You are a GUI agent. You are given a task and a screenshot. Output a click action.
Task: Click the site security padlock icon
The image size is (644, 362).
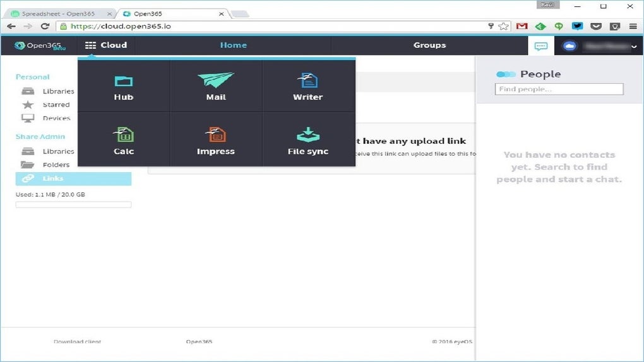pyautogui.click(x=63, y=26)
